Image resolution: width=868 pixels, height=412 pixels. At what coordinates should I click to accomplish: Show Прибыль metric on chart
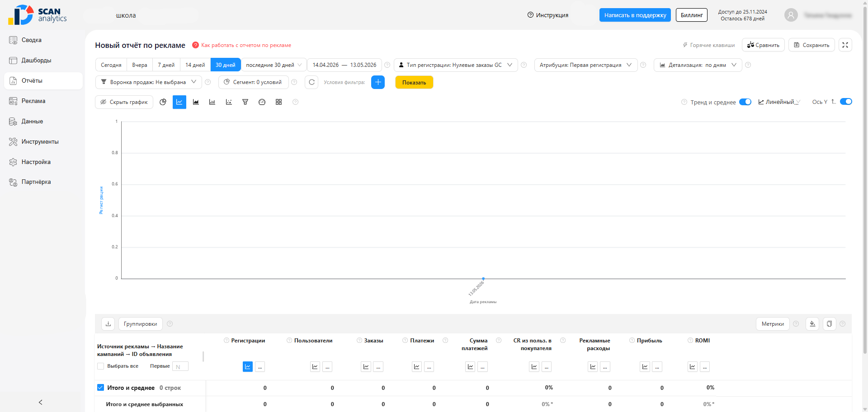click(645, 367)
